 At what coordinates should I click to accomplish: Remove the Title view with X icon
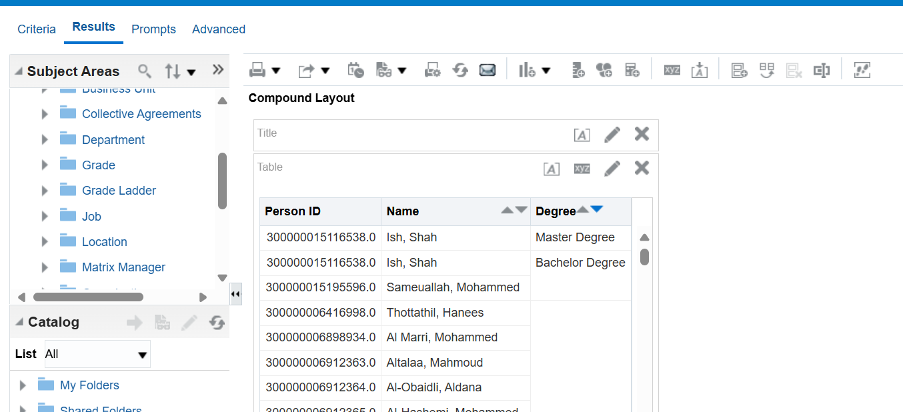click(x=642, y=134)
